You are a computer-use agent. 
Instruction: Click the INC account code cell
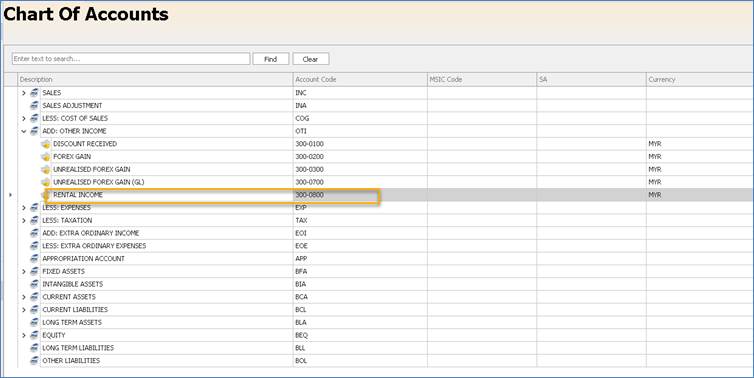(360, 93)
